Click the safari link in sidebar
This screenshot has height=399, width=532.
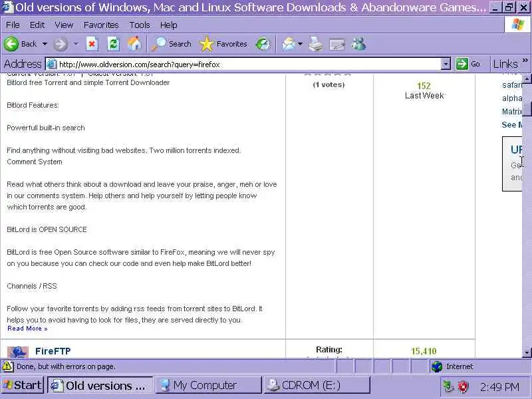(512, 85)
